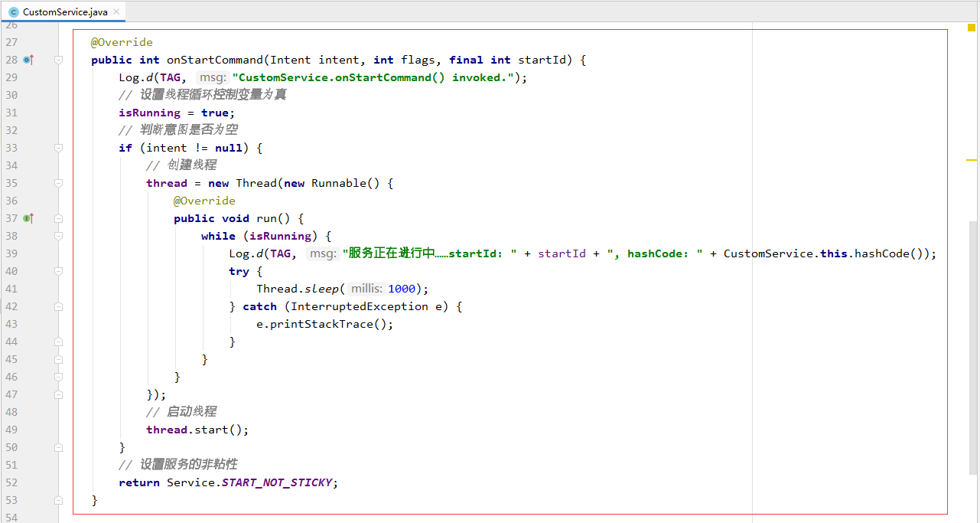Click the 1000 value in Thread.sleep

click(402, 289)
